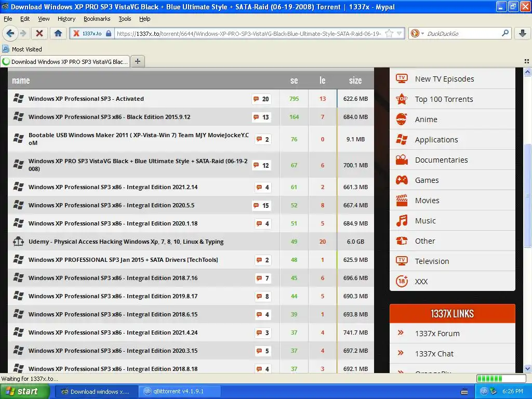
Task: Open the History menu
Action: tap(66, 19)
